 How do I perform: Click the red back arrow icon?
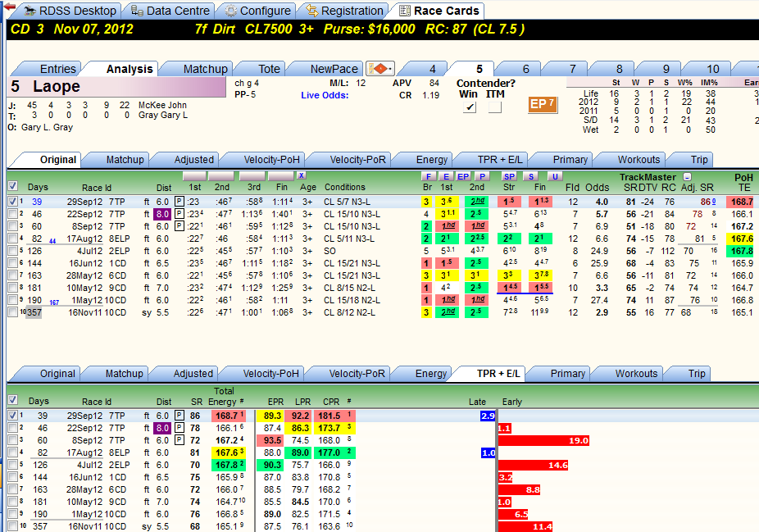10,7
